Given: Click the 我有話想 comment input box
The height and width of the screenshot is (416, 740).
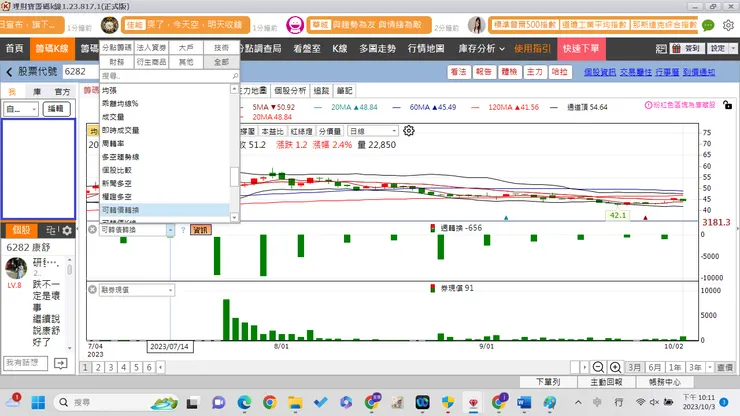Looking at the screenshot, I should pos(25,363).
